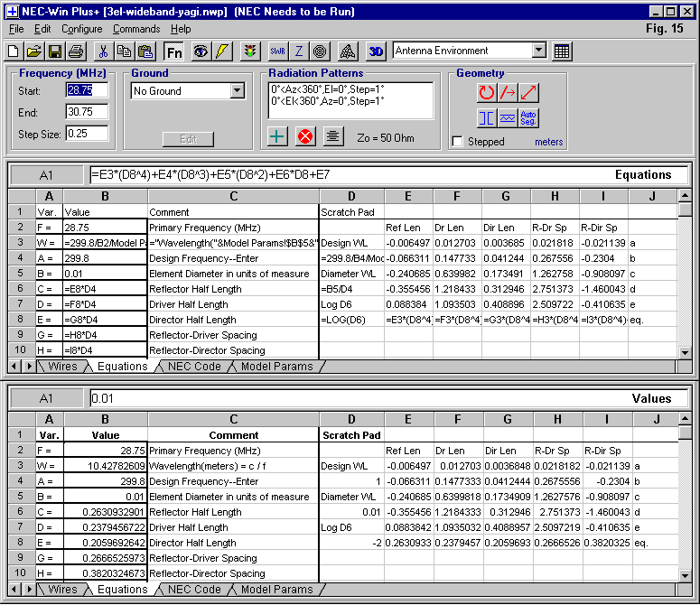Enable the Stepped checkbox

click(458, 142)
